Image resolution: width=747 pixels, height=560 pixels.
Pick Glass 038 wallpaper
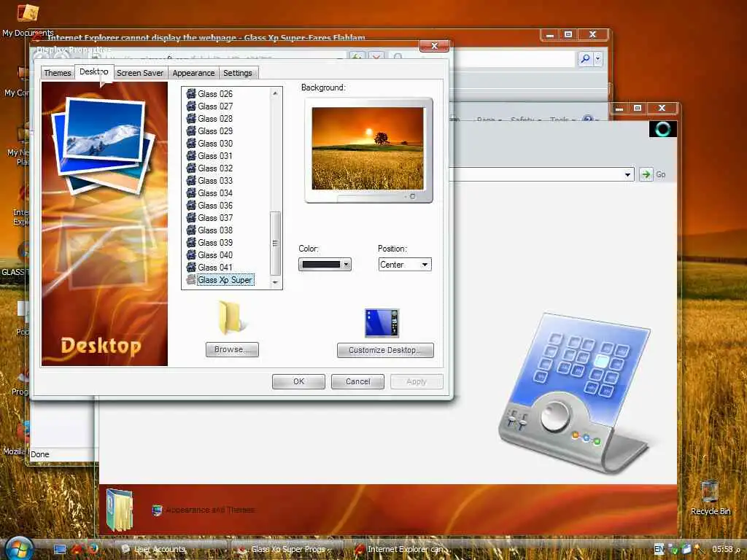coord(215,230)
